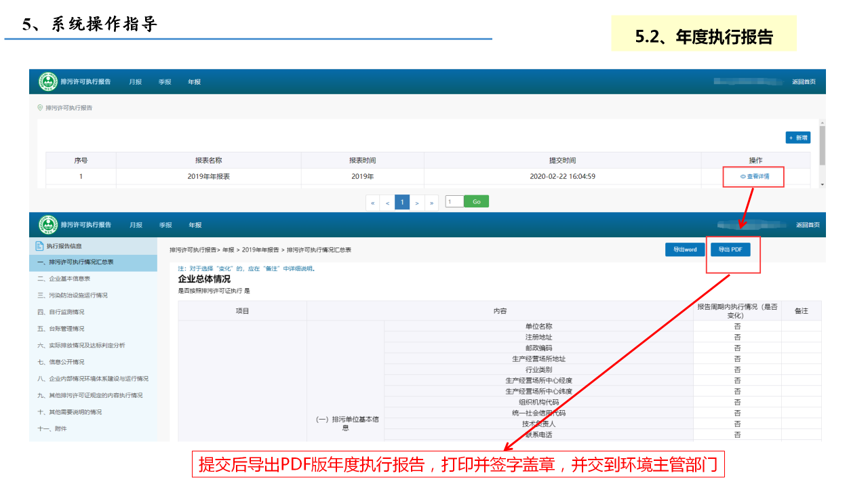Click the eye icon beside 查看详情
The image size is (868, 488).
743,176
